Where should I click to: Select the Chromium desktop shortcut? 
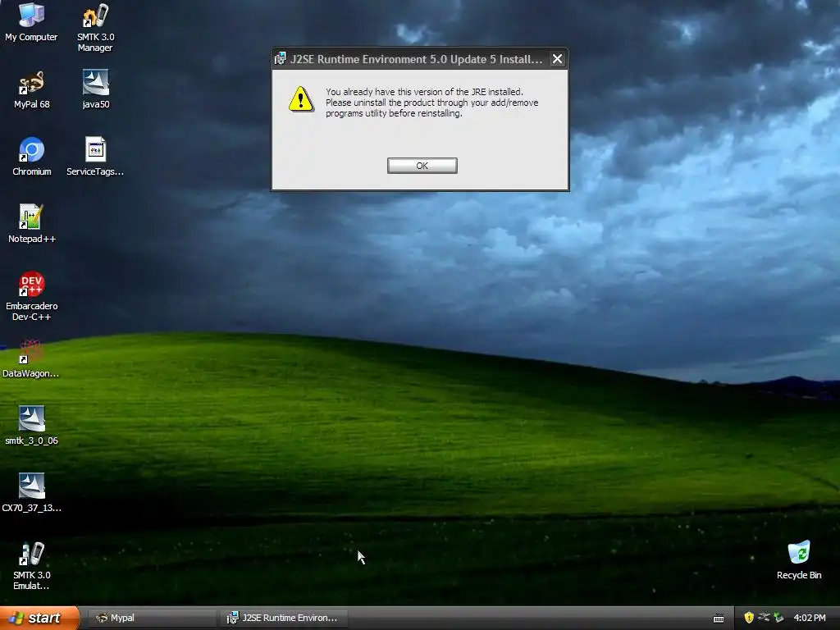tap(32, 157)
